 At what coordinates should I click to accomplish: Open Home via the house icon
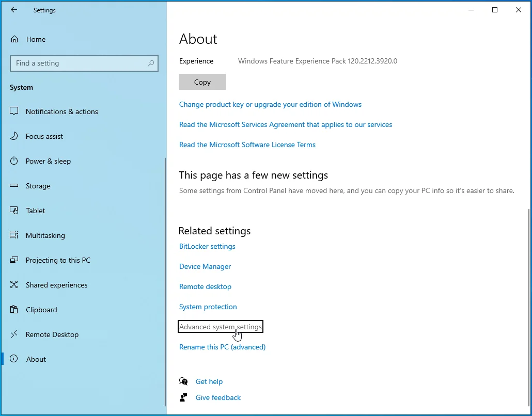click(x=14, y=39)
